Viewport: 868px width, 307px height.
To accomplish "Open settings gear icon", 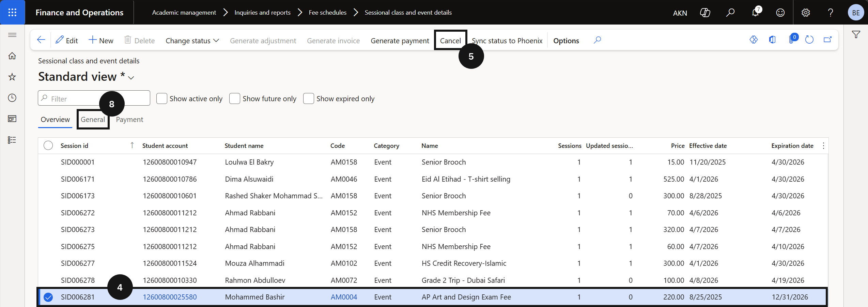I will point(806,13).
